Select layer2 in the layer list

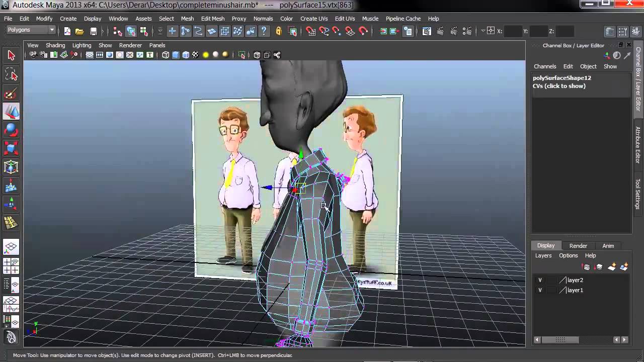575,280
